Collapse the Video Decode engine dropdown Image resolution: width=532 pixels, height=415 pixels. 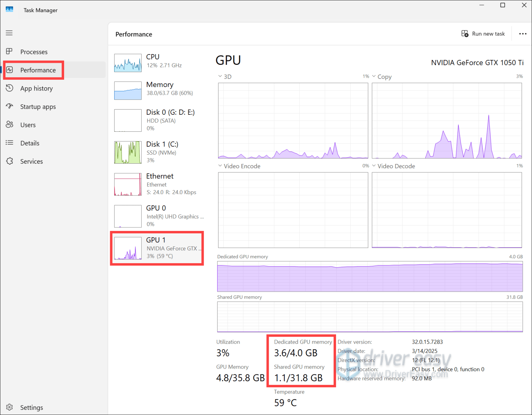coord(373,166)
